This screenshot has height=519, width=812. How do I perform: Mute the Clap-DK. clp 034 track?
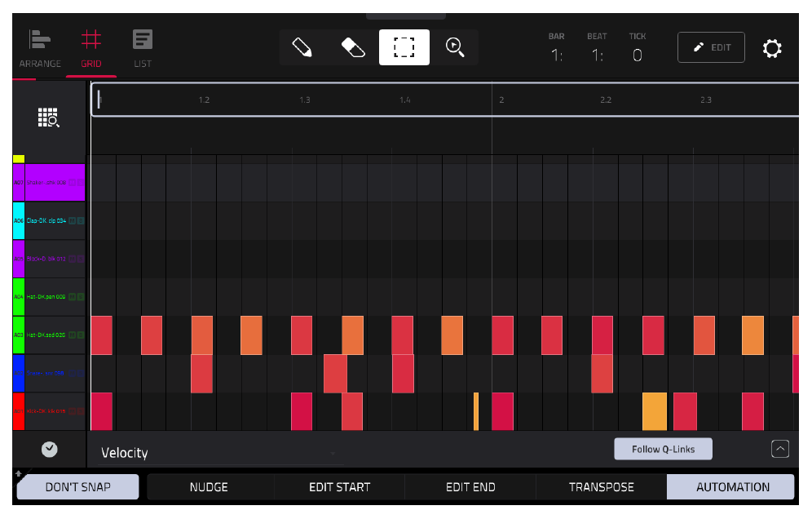(x=73, y=221)
